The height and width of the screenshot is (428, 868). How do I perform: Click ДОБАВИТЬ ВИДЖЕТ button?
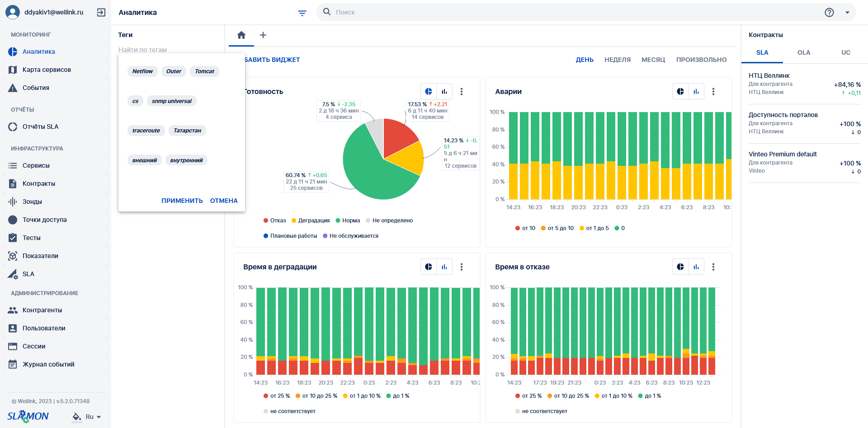[272, 60]
